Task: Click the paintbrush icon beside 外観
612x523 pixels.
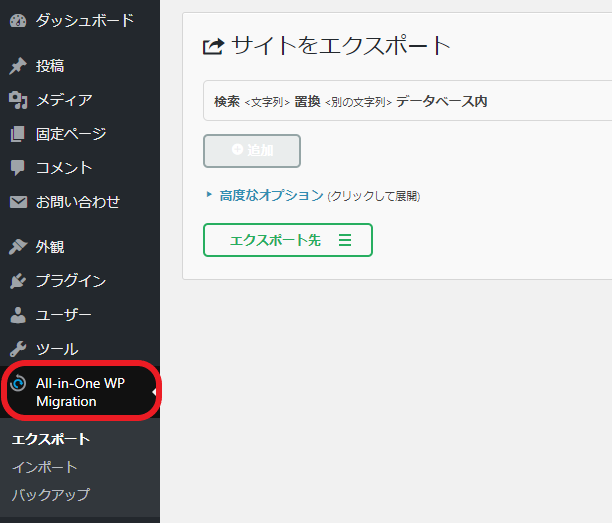Action: [18, 247]
